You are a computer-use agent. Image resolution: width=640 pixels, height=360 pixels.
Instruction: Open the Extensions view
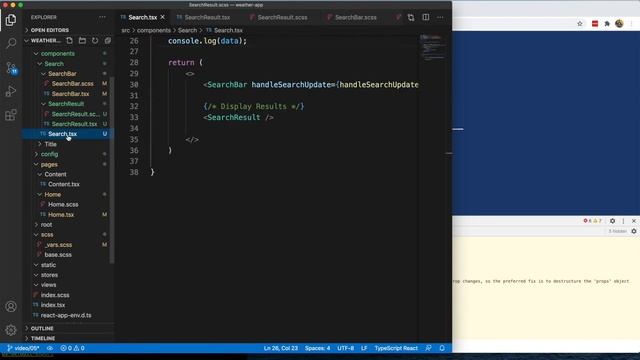pos(11,115)
